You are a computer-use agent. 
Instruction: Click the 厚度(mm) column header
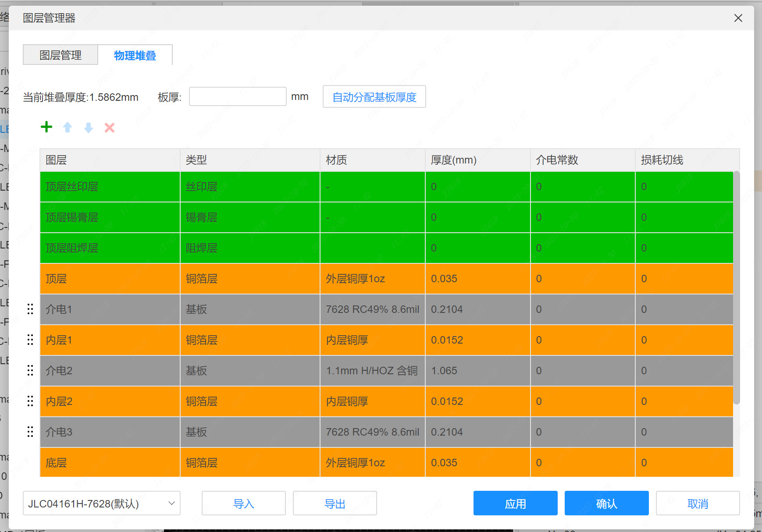tap(478, 160)
